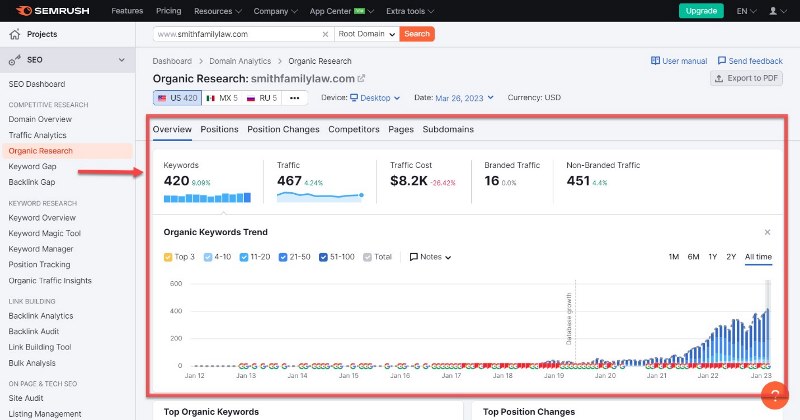Screen dimensions: 800x420
Task: Select the MX 5 database flag
Action: pyautogui.click(x=221, y=98)
